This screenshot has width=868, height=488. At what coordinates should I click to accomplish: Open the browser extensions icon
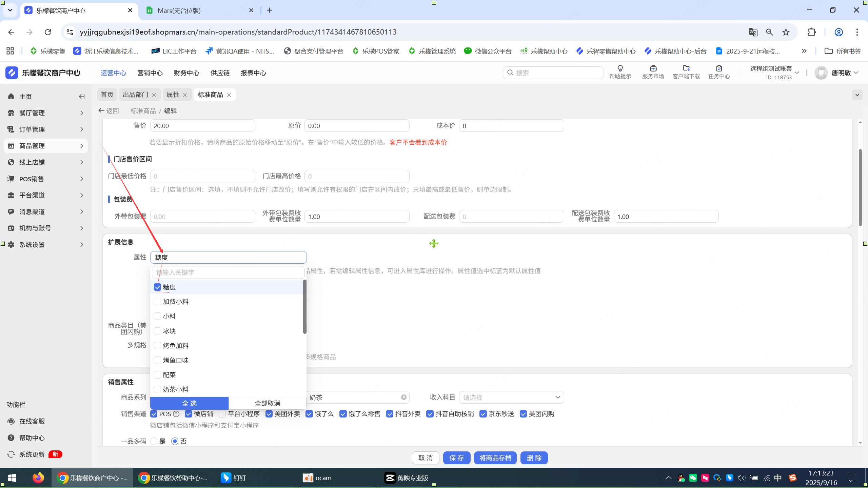pos(812,32)
